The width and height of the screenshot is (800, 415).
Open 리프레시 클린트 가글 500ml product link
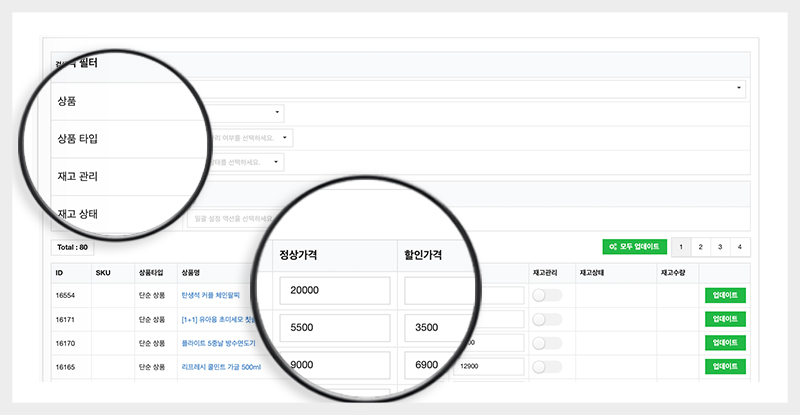pyautogui.click(x=218, y=367)
